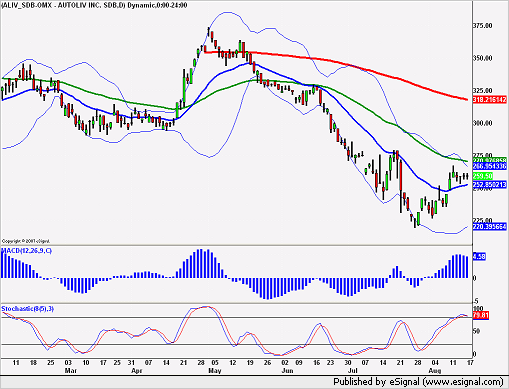Click the blue 252.850213 average value
509x389 pixels.
[489, 184]
